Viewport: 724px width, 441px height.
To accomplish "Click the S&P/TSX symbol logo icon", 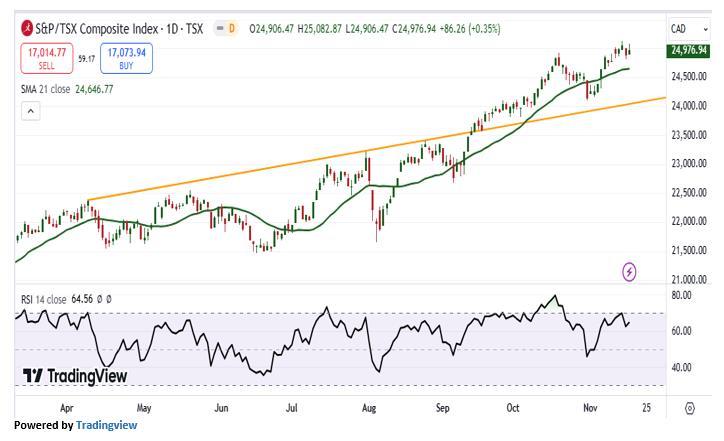I will [27, 29].
